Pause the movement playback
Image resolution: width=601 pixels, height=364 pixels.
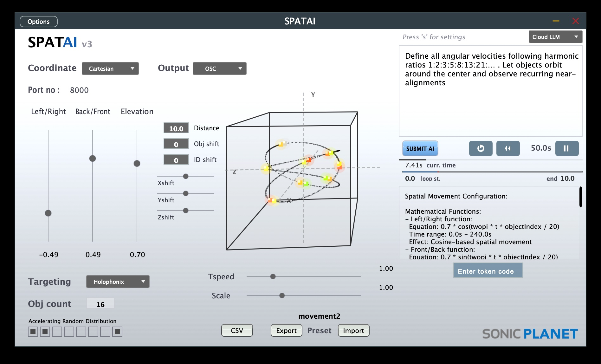(x=567, y=148)
